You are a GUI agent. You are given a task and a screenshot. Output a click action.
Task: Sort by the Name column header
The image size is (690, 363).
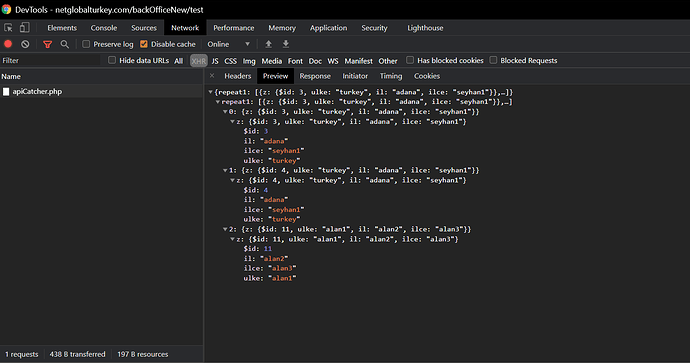[101, 77]
